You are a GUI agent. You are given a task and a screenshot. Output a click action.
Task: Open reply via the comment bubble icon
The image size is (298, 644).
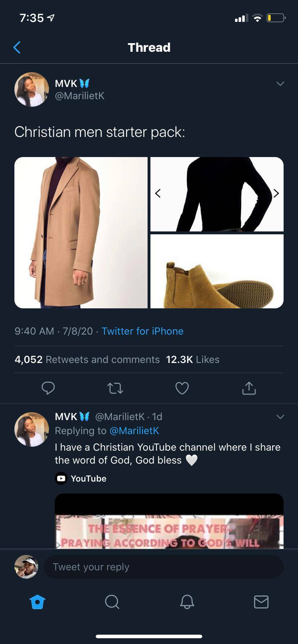click(x=48, y=388)
